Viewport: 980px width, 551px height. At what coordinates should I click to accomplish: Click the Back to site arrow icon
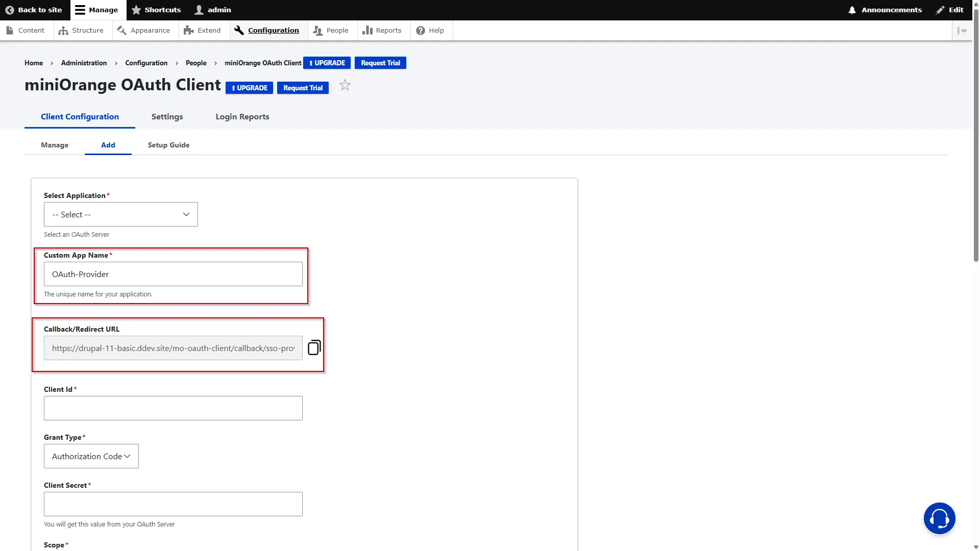tap(9, 10)
